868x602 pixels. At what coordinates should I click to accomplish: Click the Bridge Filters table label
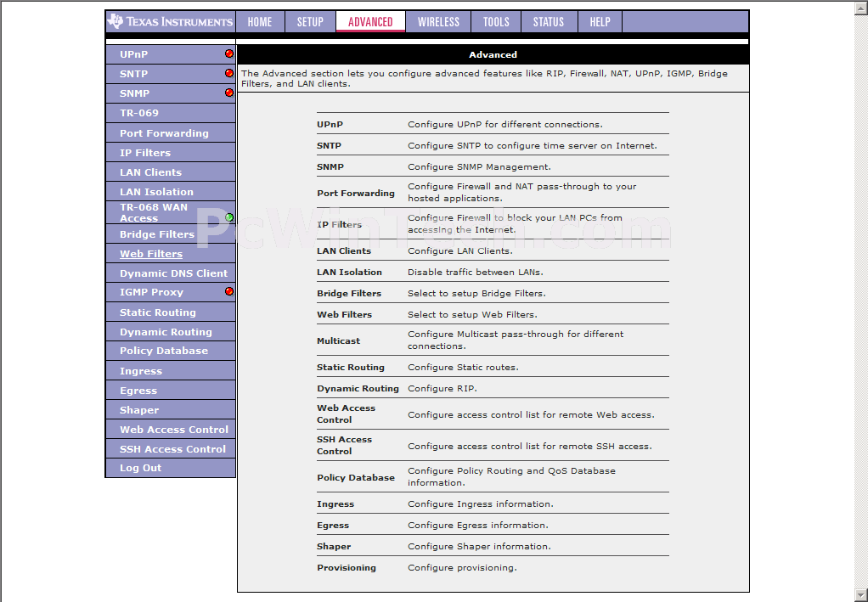coord(349,293)
